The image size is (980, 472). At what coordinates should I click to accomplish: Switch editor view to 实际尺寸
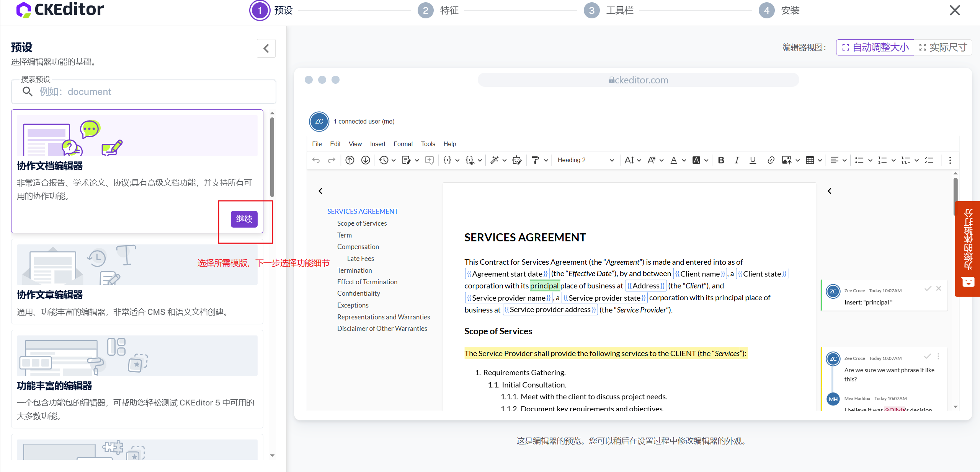[943, 47]
